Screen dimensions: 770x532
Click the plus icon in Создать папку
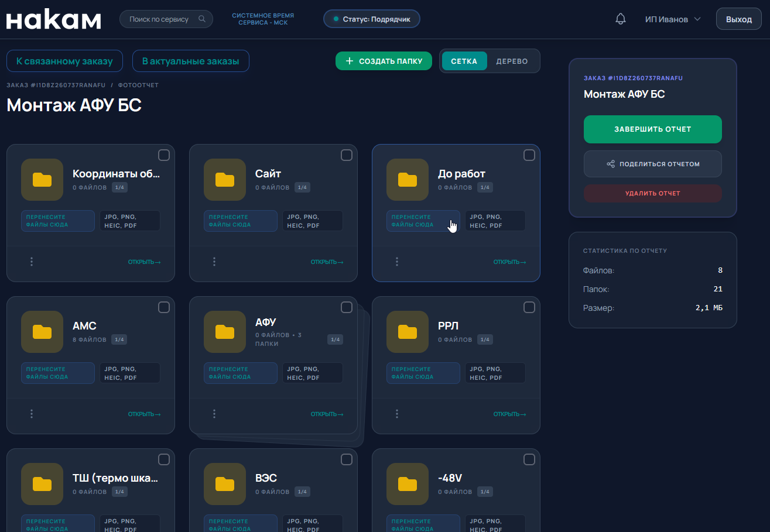pos(350,61)
